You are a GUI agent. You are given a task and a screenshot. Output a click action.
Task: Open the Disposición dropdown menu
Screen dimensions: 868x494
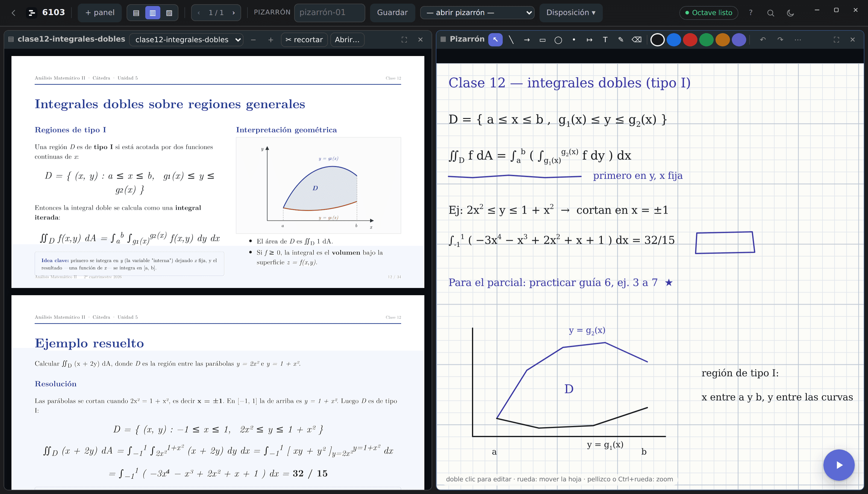[571, 13]
